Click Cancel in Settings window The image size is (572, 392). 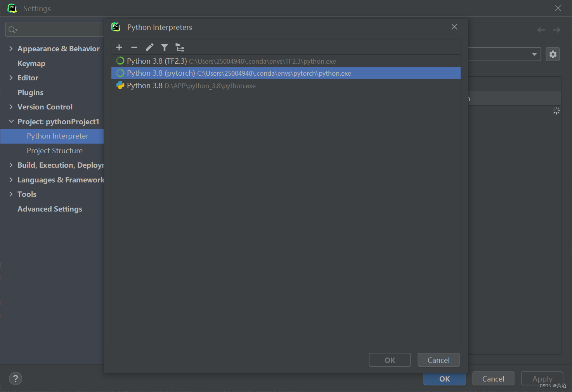coord(493,378)
